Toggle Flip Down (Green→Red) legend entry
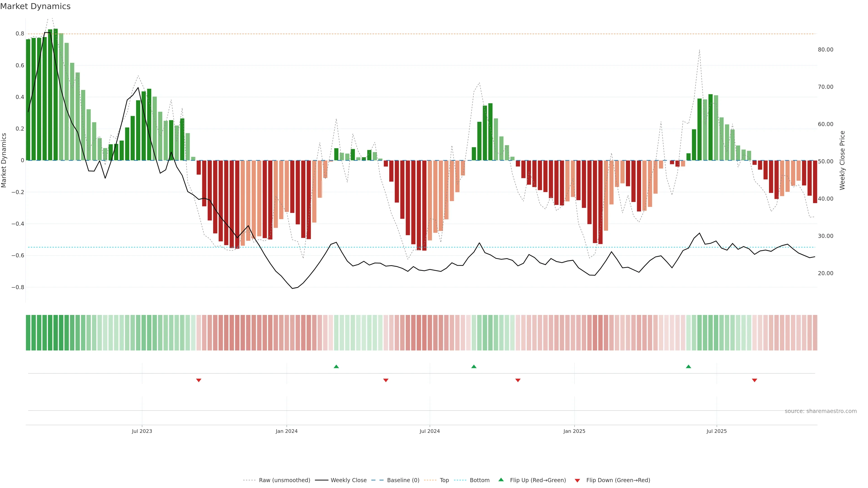The width and height of the screenshot is (868, 488). coord(618,480)
